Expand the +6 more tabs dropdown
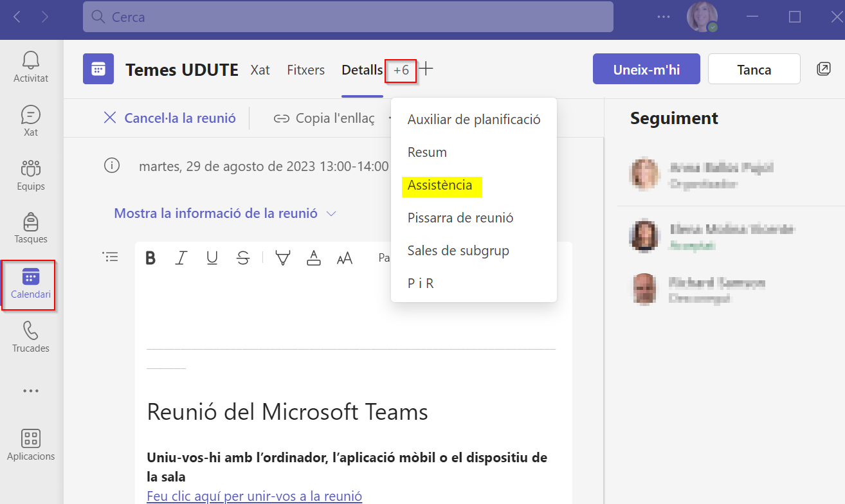This screenshot has height=504, width=845. coord(401,70)
